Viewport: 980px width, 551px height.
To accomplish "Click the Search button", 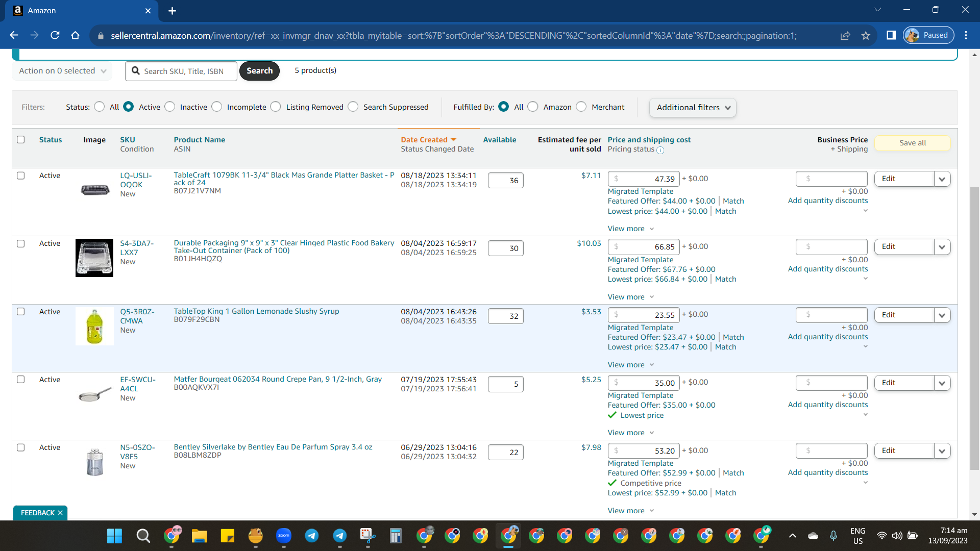I will 259,71.
